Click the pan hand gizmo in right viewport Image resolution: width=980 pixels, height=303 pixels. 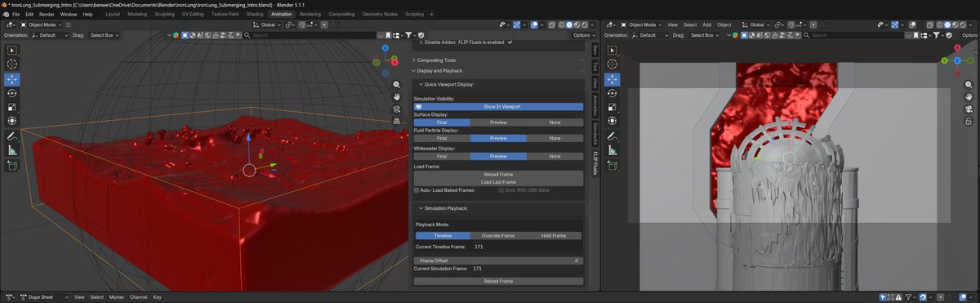click(968, 96)
